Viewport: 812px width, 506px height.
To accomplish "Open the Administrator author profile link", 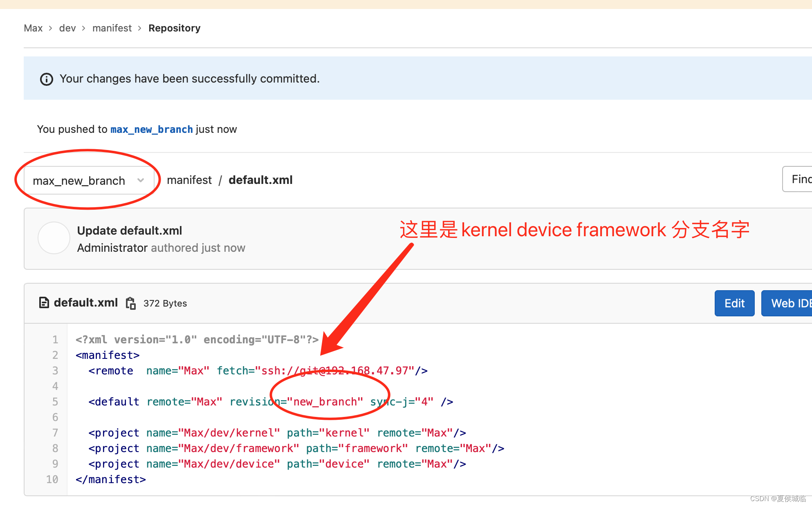I will pyautogui.click(x=112, y=248).
